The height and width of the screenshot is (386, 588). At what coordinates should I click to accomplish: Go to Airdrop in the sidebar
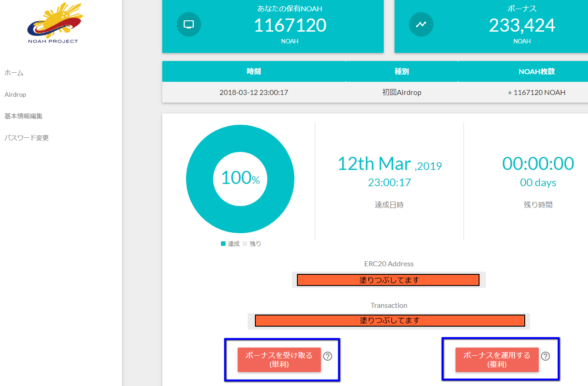tap(15, 94)
